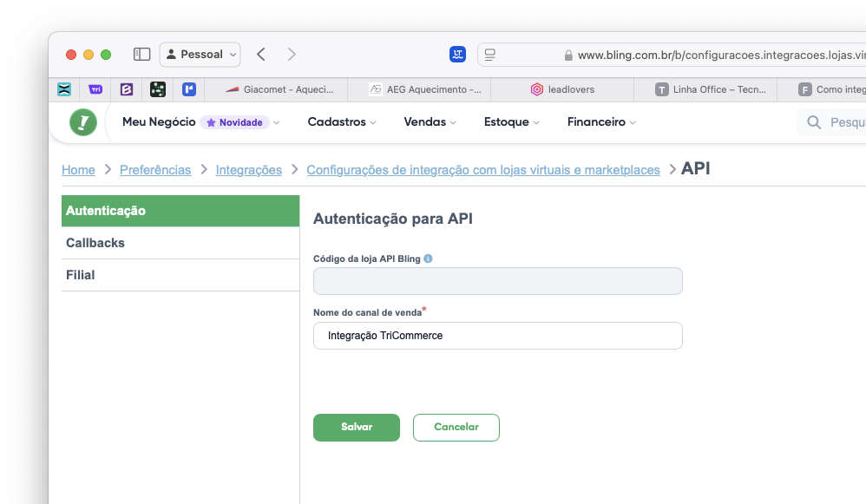Click the Salvar button
Screen dimensions: 866x504
357,428
